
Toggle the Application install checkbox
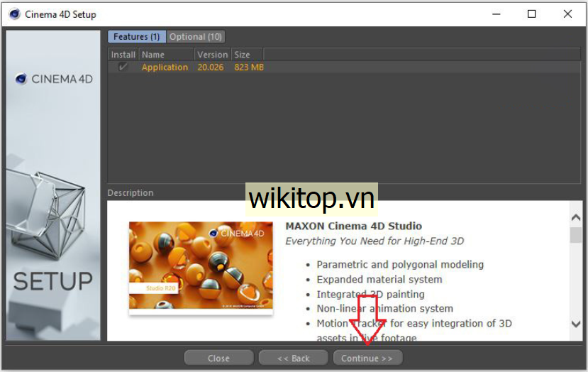[x=123, y=67]
